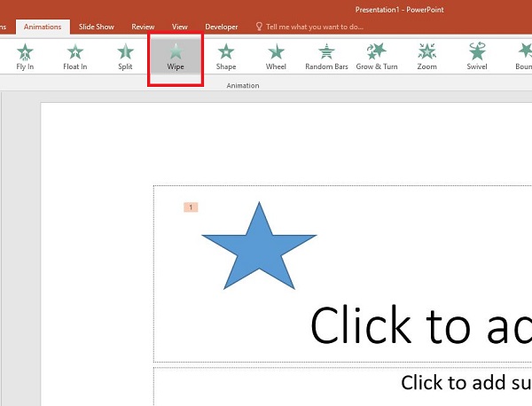Select the Split animation effect
Viewport: 532px width, 406px height.
tap(125, 56)
